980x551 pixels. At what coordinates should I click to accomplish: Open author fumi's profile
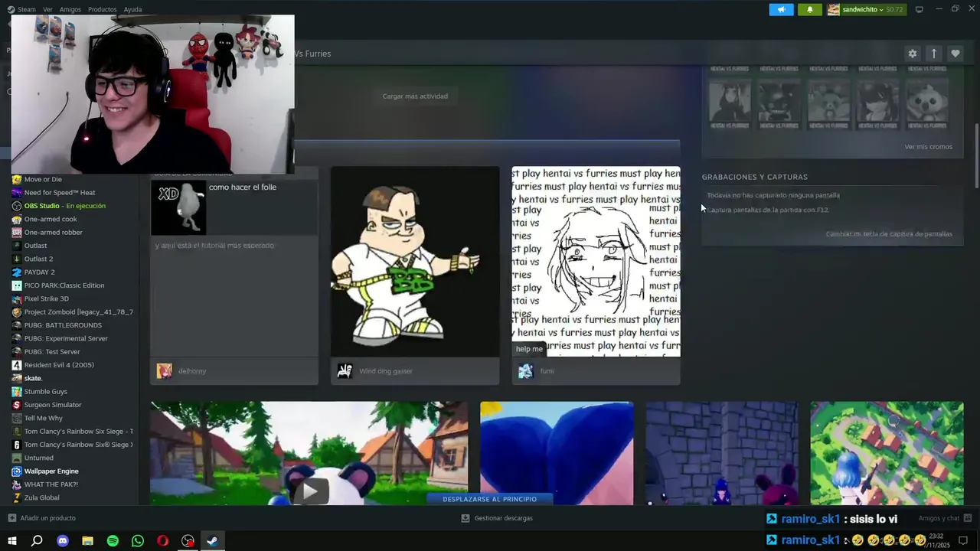tap(547, 371)
